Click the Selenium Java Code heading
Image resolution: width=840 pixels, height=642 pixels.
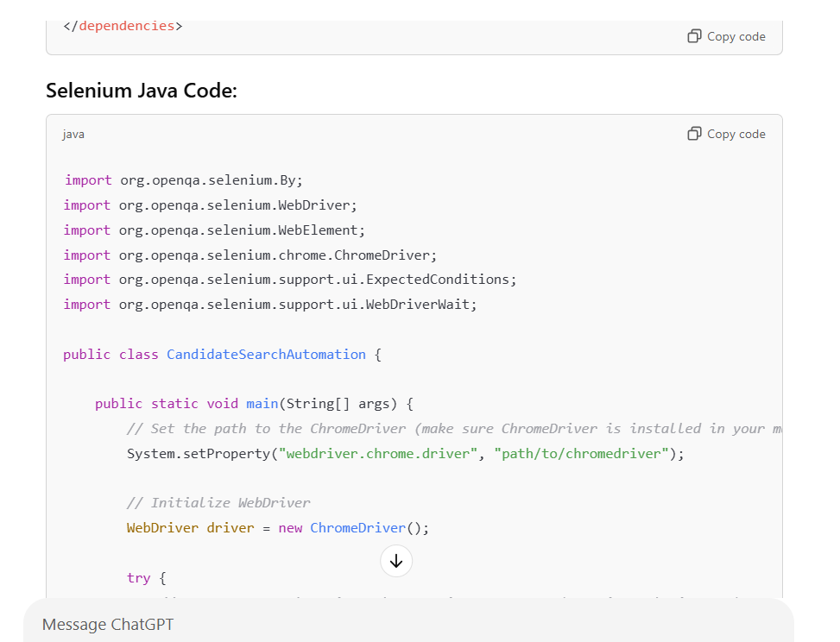click(142, 91)
